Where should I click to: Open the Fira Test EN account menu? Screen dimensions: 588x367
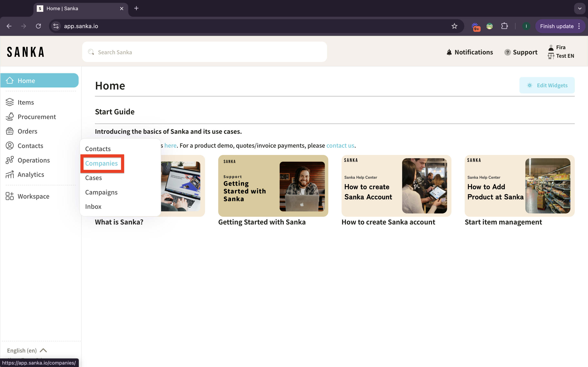561,51
